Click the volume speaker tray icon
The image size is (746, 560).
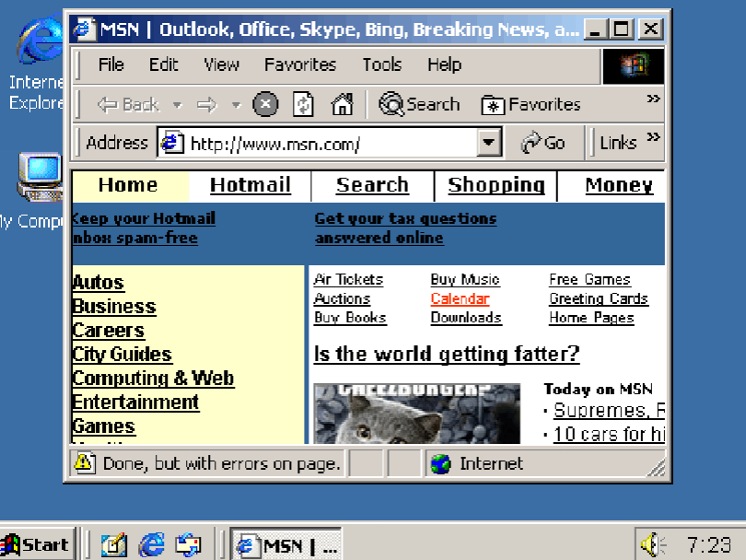653,544
